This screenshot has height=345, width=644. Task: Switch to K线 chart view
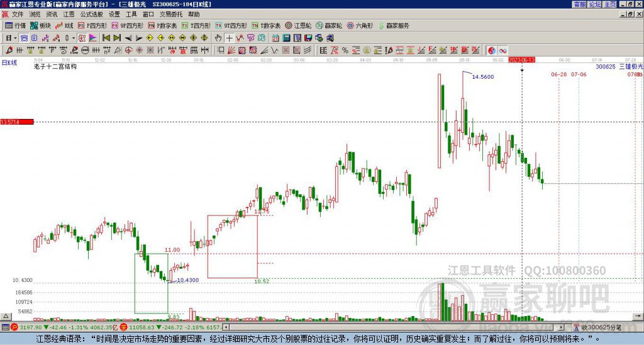click(64, 25)
